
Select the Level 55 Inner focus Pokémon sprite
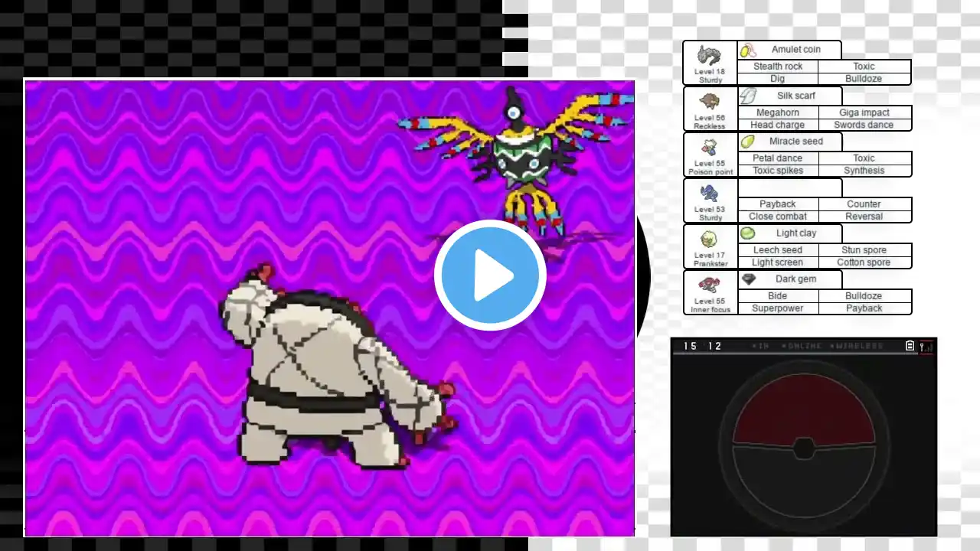coord(710,285)
